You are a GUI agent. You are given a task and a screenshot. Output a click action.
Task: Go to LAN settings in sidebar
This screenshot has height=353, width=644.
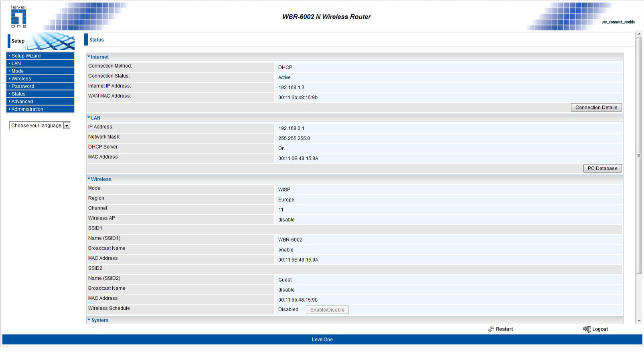pyautogui.click(x=16, y=63)
